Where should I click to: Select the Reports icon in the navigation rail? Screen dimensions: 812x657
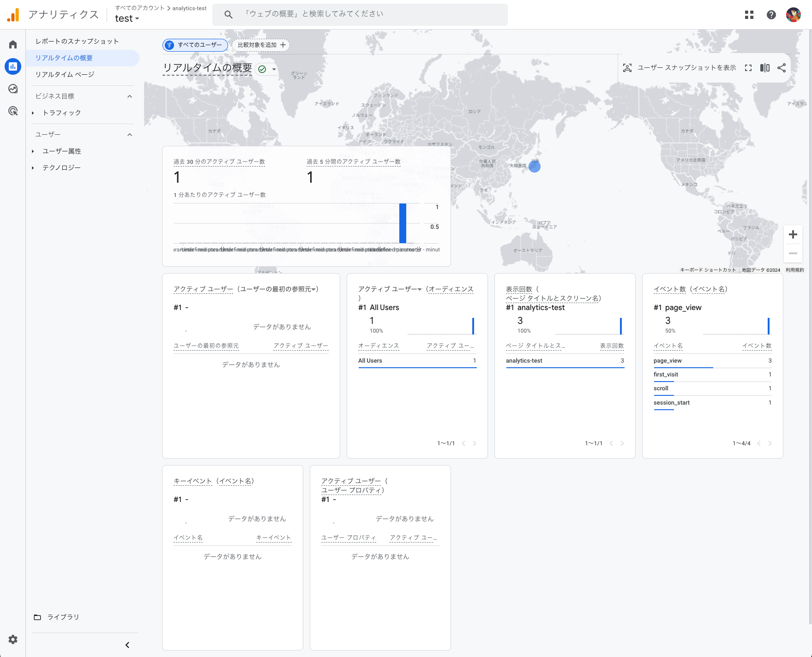coord(12,66)
